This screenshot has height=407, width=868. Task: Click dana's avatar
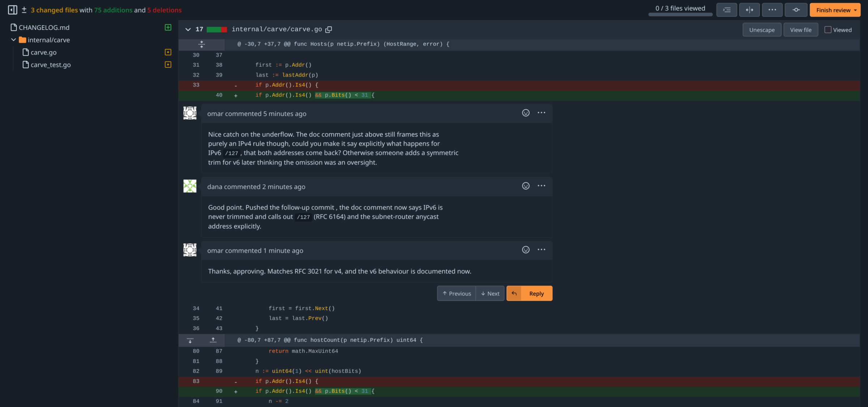click(190, 186)
